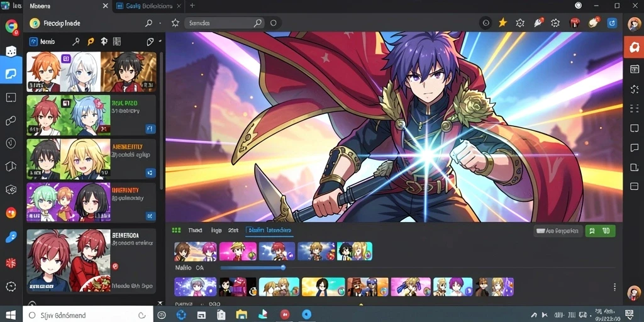Click the calendar icon in right sidebar
This screenshot has height=322, width=644.
(x=635, y=69)
